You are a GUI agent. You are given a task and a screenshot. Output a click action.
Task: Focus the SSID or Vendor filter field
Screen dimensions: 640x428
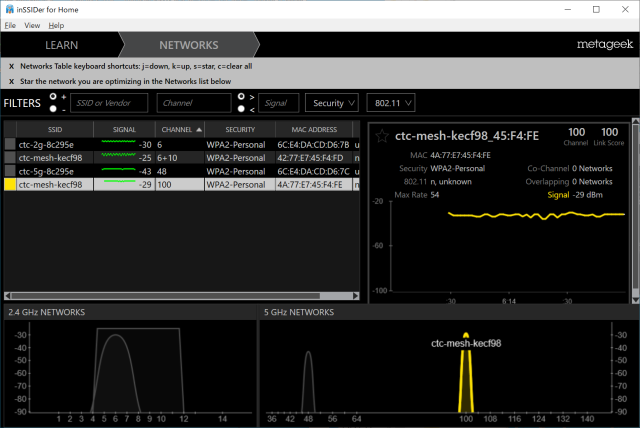pyautogui.click(x=109, y=103)
